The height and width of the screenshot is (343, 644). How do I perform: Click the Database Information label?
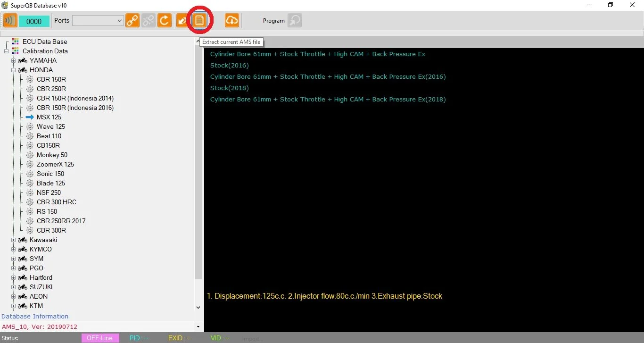[35, 316]
